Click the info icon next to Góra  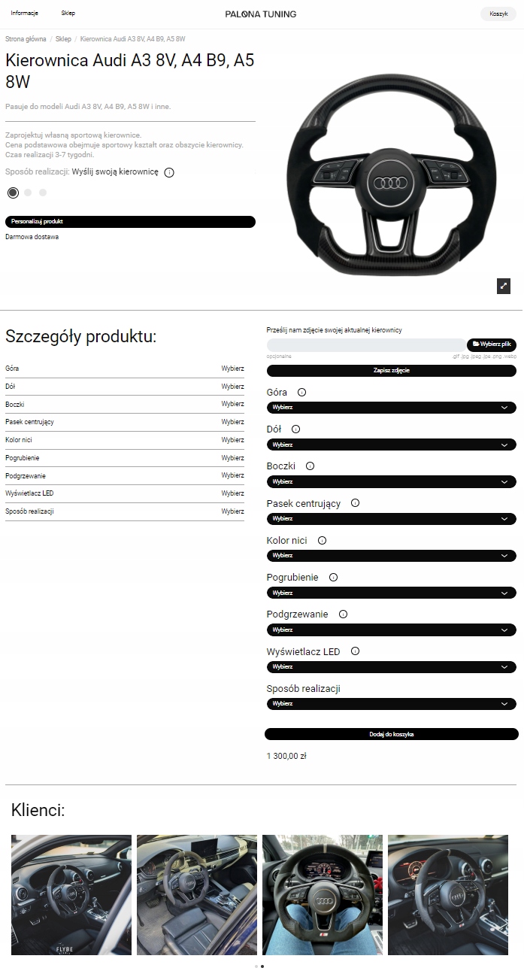(302, 393)
